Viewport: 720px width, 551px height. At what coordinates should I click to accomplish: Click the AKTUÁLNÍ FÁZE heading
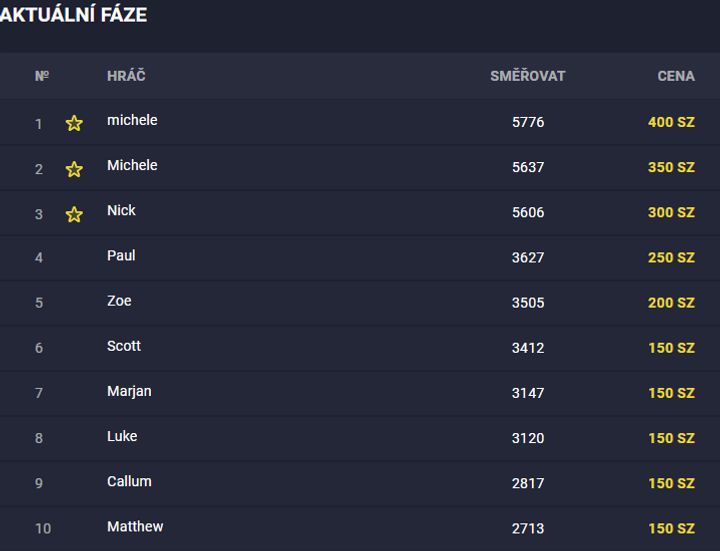point(73,15)
